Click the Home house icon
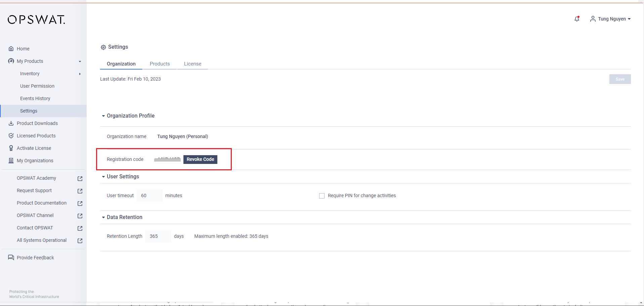Viewport: 644px width, 306px height. coord(11,49)
